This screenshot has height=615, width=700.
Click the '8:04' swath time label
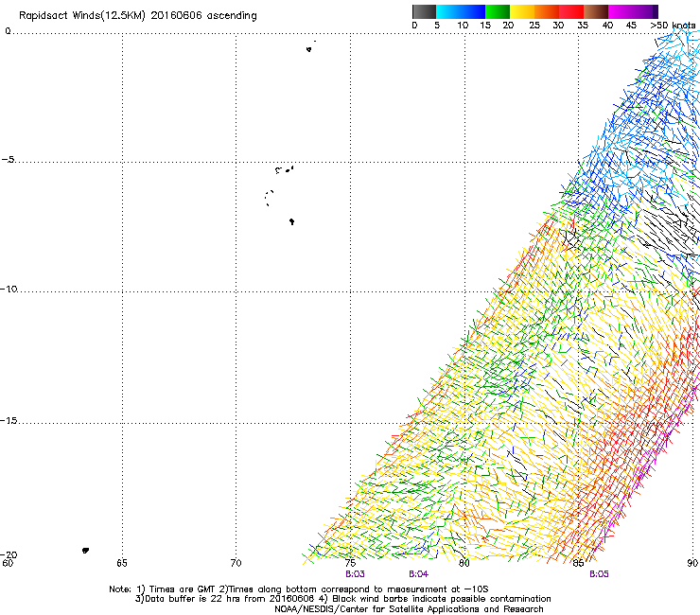tap(418, 574)
